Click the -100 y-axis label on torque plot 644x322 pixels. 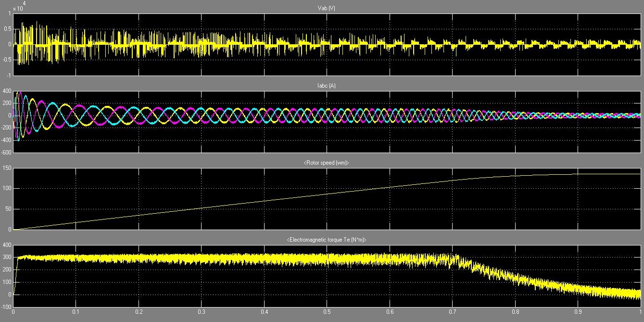(x=6, y=307)
